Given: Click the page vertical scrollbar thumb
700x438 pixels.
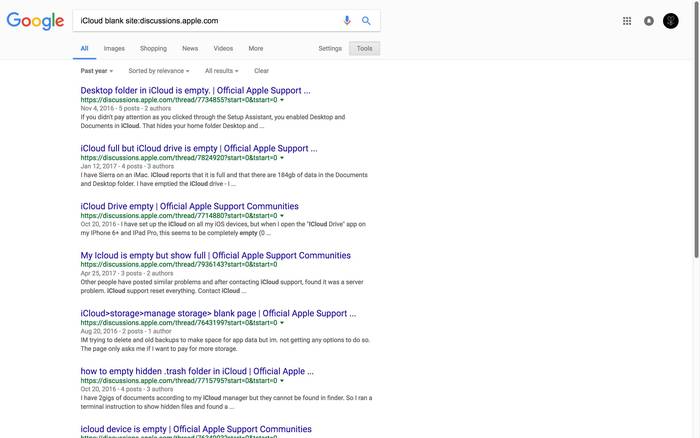Looking at the screenshot, I should coord(696,129).
